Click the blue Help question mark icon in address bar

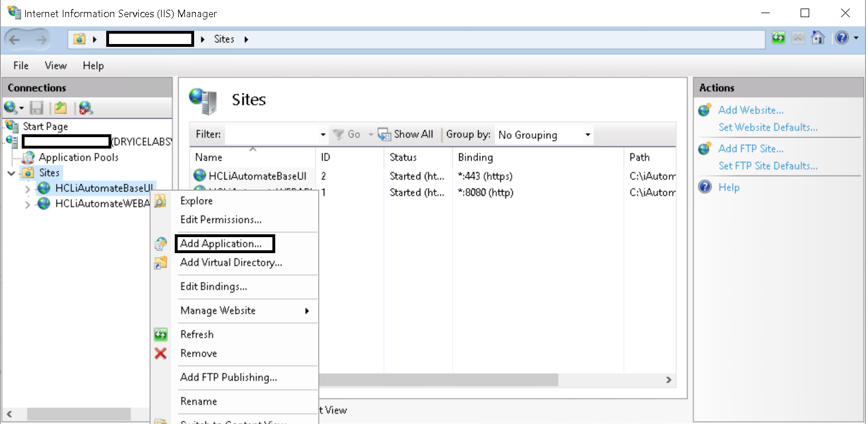coord(842,38)
